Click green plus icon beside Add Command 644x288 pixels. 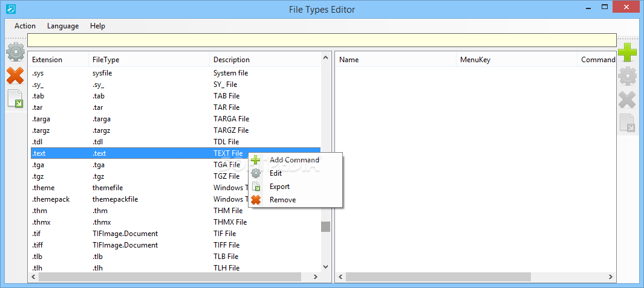point(256,160)
